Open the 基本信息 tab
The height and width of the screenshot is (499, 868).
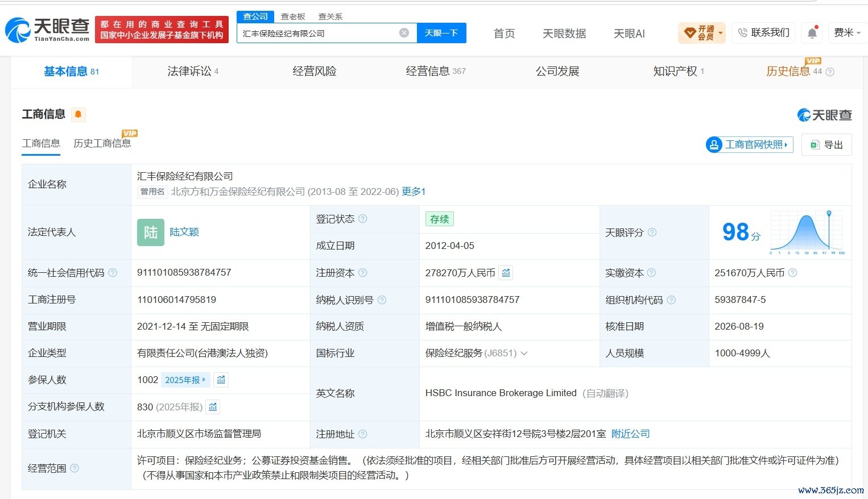(72, 72)
